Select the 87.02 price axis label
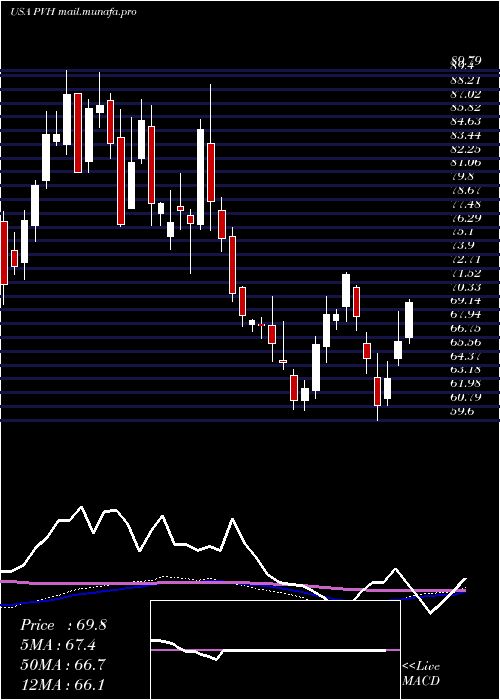Screen dimensions: 500x700 [x=465, y=94]
